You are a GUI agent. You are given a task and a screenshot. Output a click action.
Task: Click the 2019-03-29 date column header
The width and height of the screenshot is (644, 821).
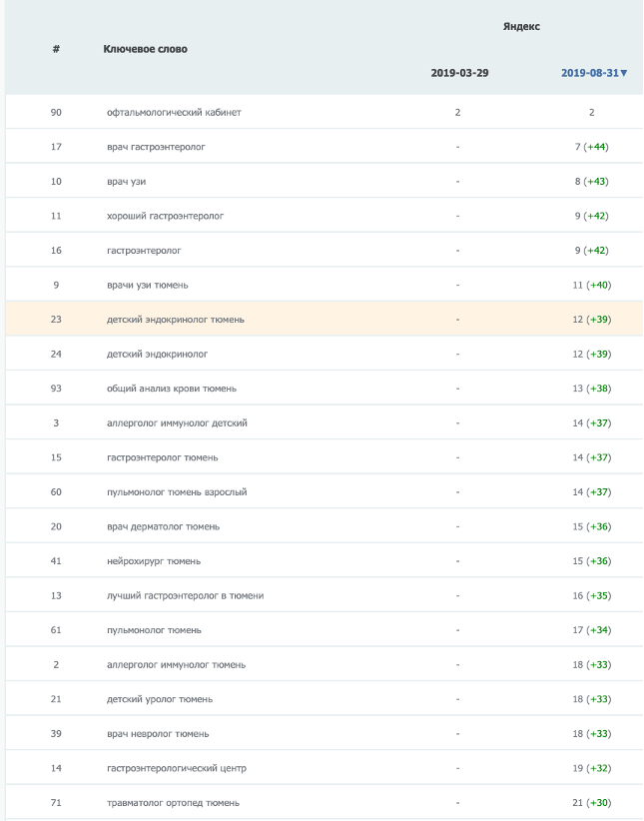[x=459, y=73]
